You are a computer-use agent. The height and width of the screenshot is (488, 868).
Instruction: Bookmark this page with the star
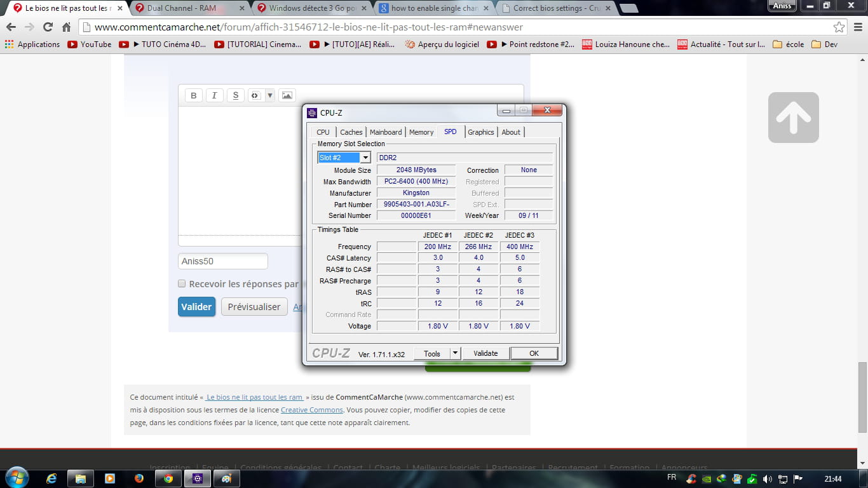tap(839, 27)
